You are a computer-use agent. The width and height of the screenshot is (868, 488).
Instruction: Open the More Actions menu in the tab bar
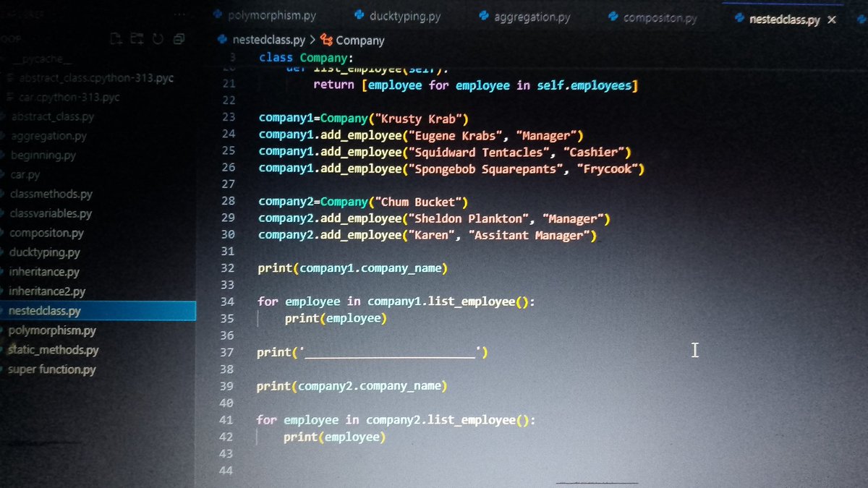(x=179, y=13)
